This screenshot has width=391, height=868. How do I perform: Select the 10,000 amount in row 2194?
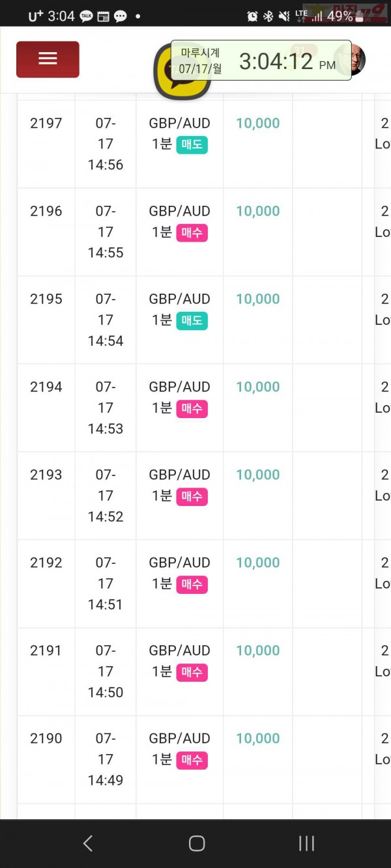[x=258, y=387]
